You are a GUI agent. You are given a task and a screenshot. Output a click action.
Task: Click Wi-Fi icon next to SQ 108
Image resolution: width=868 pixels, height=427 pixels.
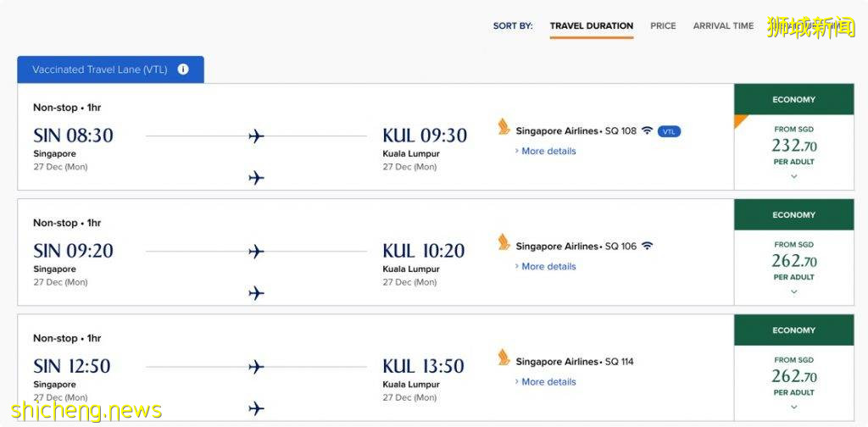click(x=647, y=131)
